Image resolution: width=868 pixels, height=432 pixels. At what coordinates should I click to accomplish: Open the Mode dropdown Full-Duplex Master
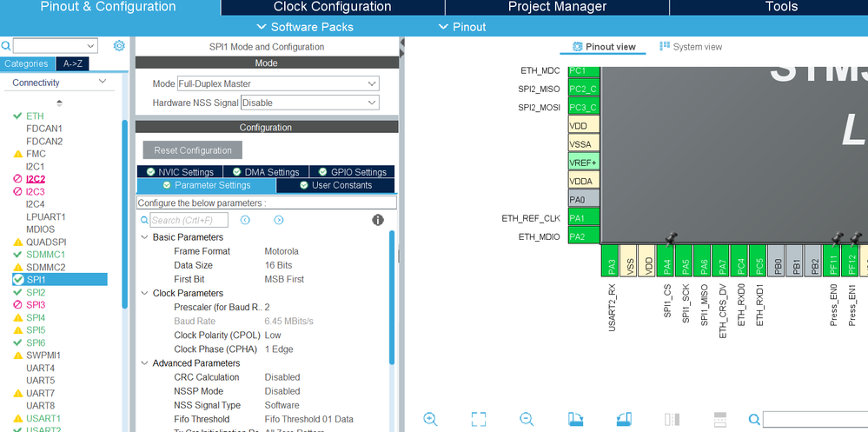click(278, 83)
